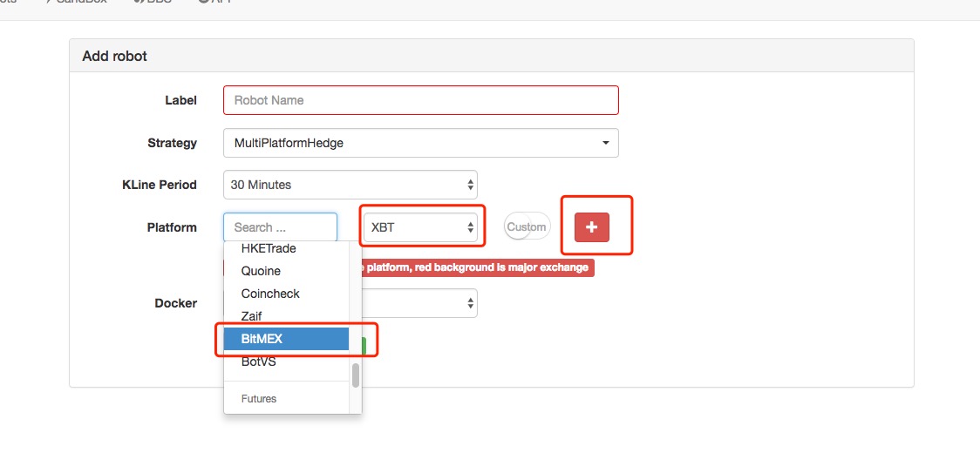Click the platform list scrollbar thumb

(x=356, y=375)
